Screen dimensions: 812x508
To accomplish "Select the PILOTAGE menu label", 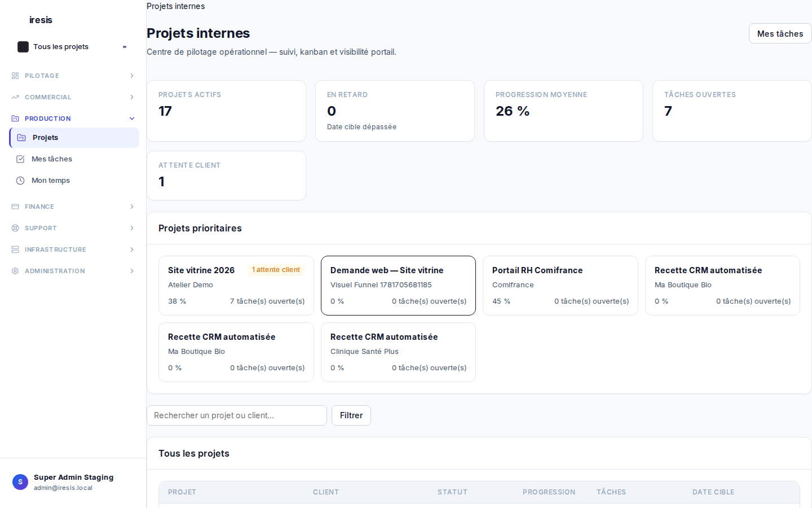I will click(x=42, y=76).
